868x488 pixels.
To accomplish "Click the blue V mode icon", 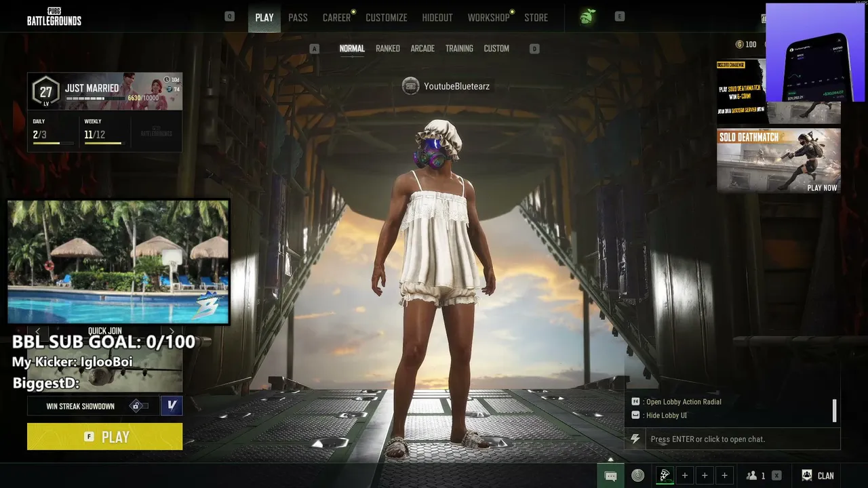I will click(172, 405).
